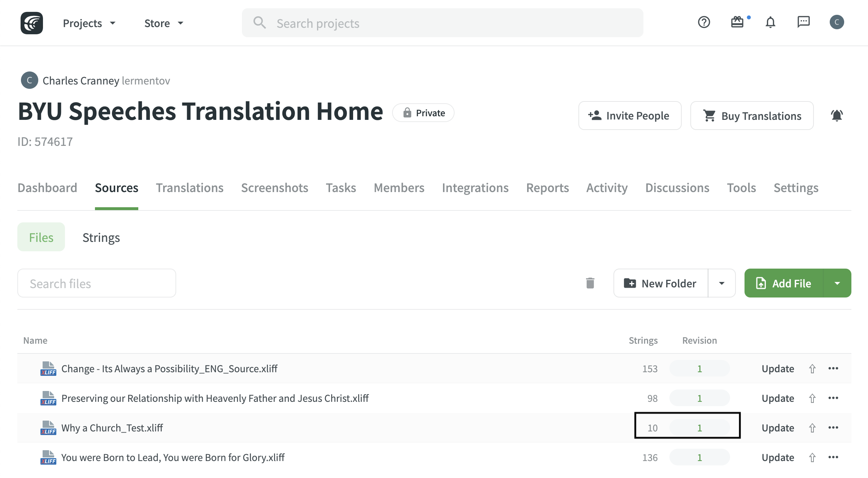Viewport: 868px width, 478px height.
Task: Select the Strings sub-tab
Action: [101, 238]
